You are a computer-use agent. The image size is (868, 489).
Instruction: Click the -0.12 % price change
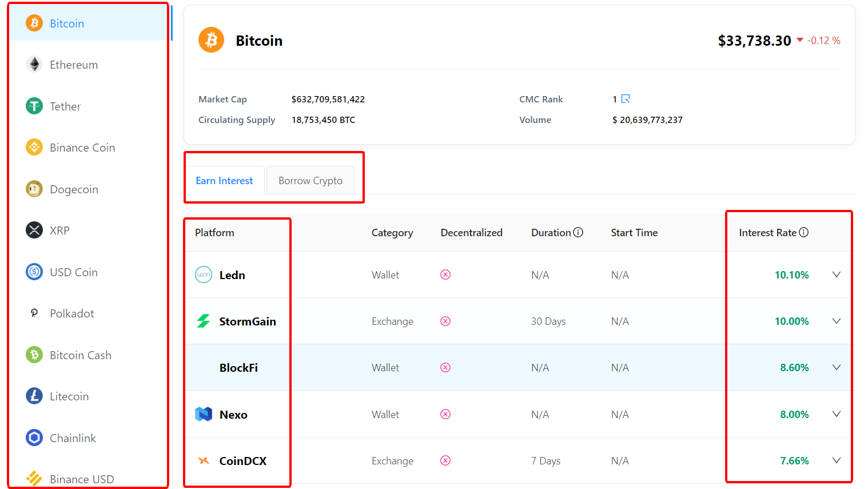click(824, 41)
